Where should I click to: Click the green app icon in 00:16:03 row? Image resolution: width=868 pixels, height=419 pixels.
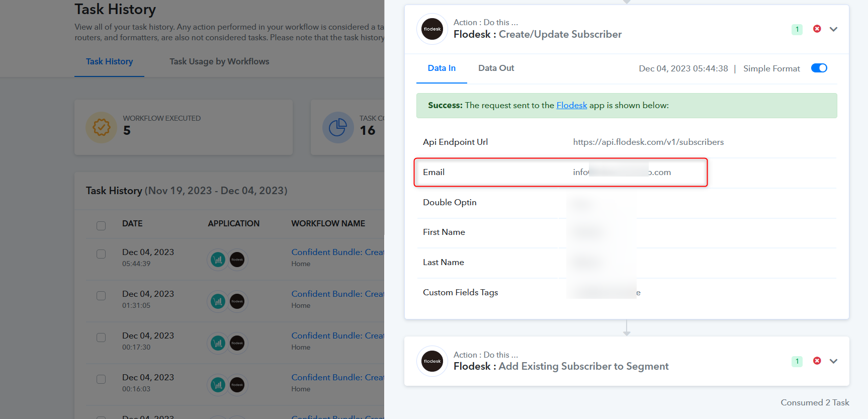[x=218, y=385]
